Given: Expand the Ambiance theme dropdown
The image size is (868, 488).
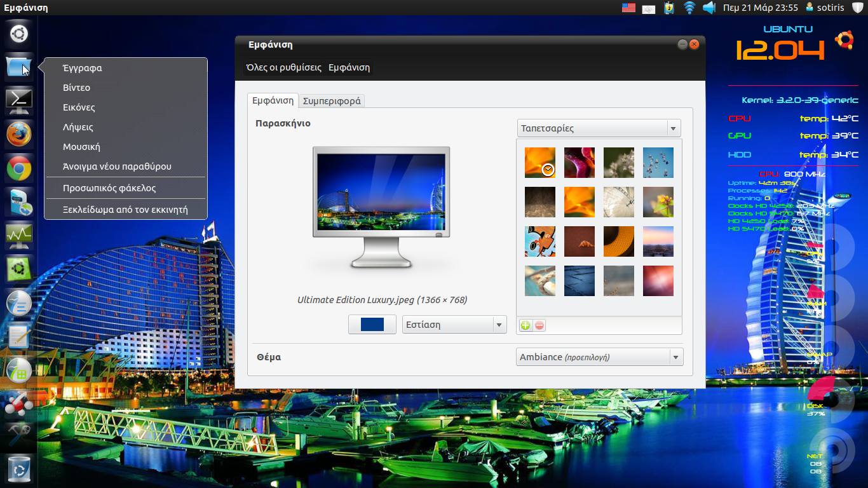Looking at the screenshot, I should pyautogui.click(x=599, y=357).
